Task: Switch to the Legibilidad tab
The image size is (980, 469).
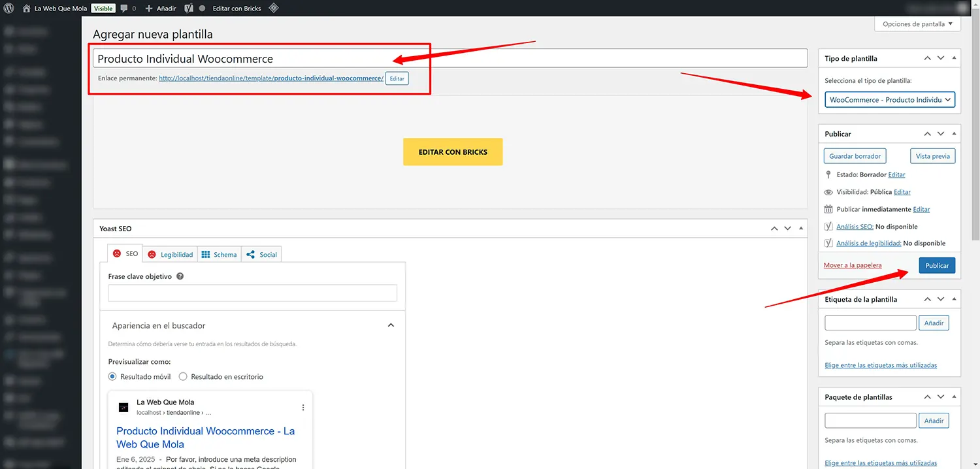Action: [x=170, y=254]
